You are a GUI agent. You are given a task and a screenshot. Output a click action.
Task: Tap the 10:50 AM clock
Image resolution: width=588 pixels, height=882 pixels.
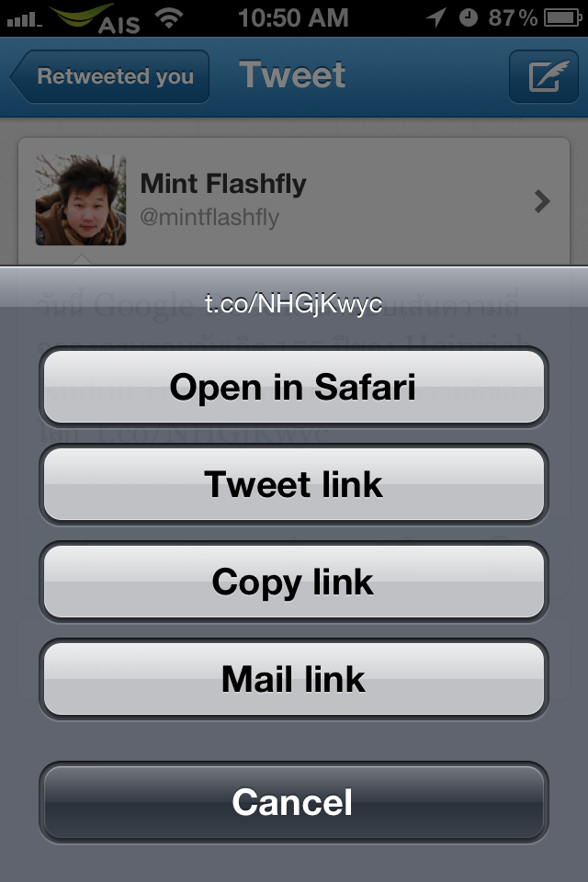[x=293, y=18]
